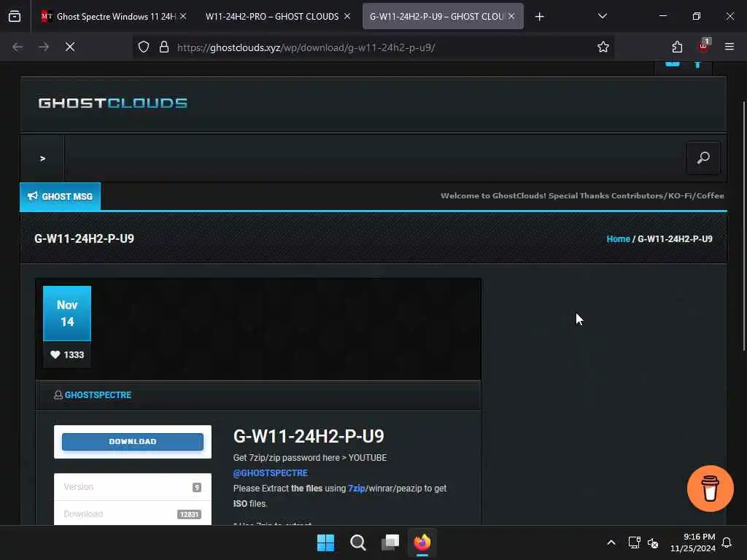Click the Download count 12831 row
This screenshot has height=560, width=747.
coord(133,513)
